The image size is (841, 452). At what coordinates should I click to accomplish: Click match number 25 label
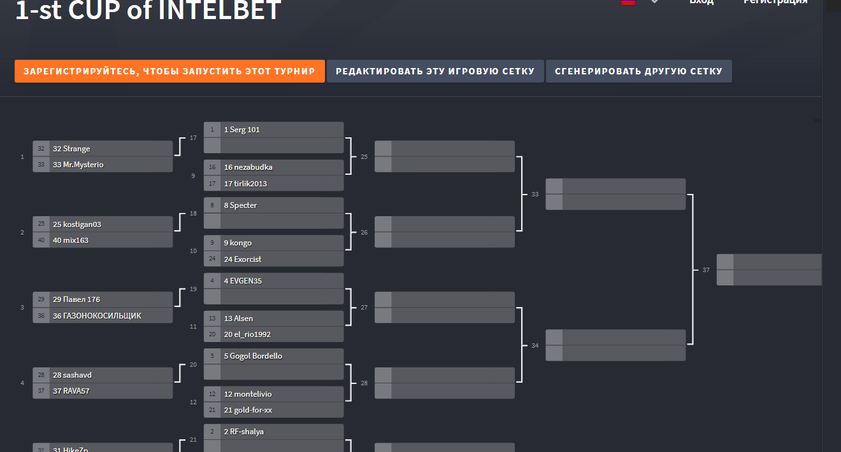tap(364, 157)
